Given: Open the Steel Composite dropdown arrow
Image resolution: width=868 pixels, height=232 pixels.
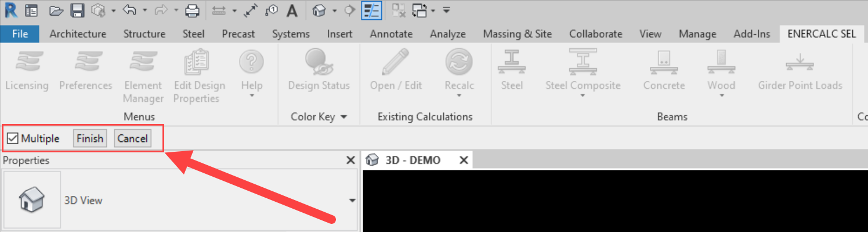Looking at the screenshot, I should point(583,96).
